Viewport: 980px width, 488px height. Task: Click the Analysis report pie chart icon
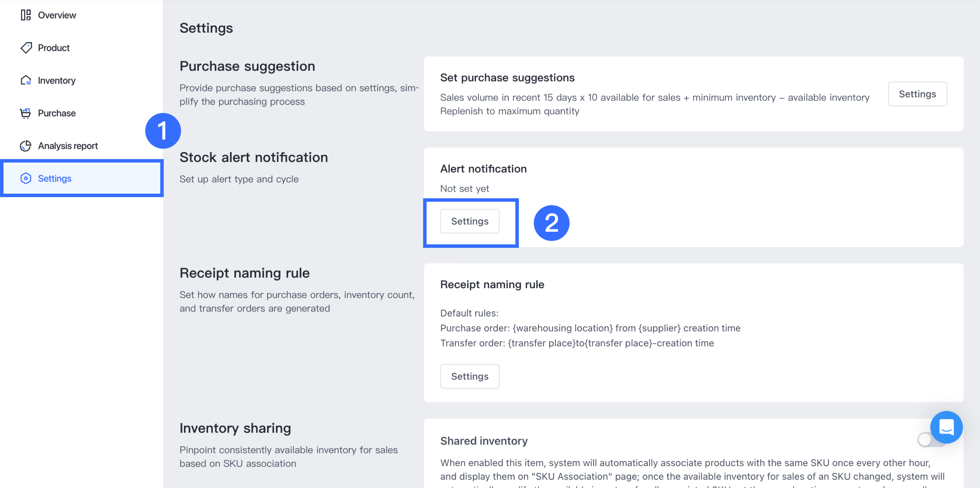tap(26, 146)
